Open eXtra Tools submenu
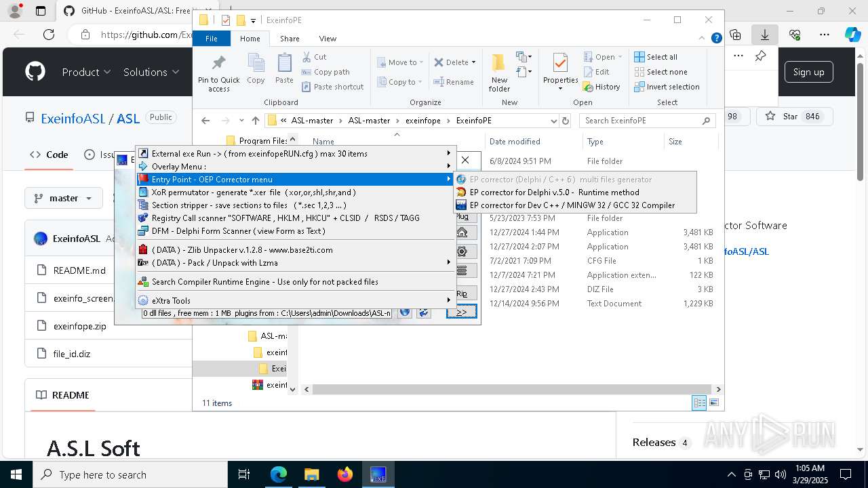Viewport: 868px width, 488px height. 295,301
